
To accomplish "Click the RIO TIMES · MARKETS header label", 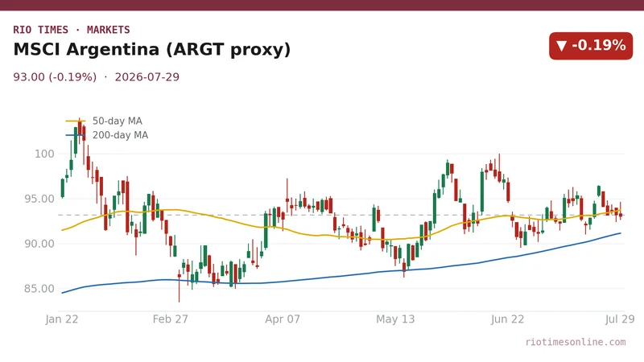I will point(72,30).
